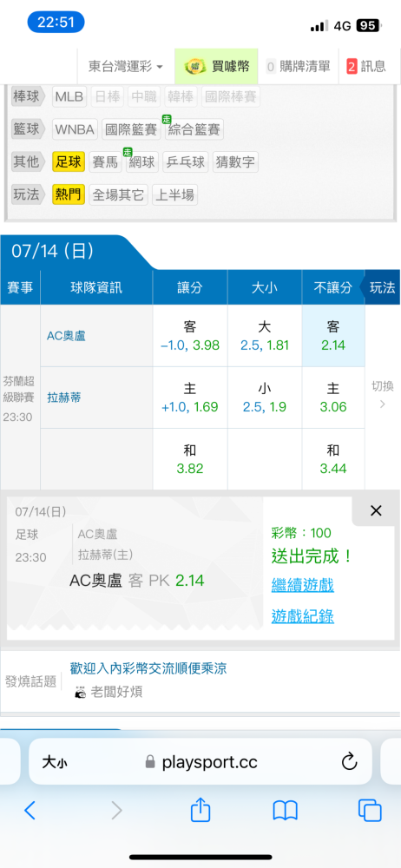Viewport: 401px width, 868px height.
Task: Pick 和 3.44 moneyline draw odds
Action: (x=333, y=459)
